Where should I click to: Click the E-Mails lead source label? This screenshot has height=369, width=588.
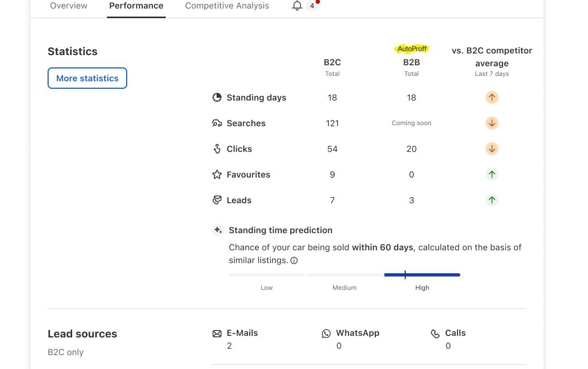242,333
